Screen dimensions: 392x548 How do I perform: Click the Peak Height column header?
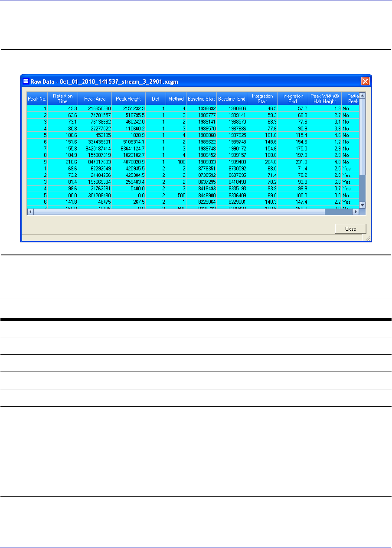128,99
